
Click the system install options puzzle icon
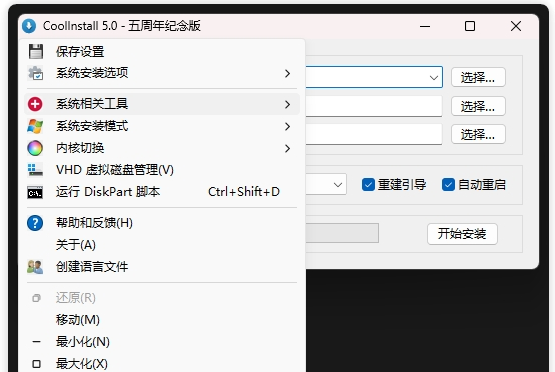(x=35, y=73)
